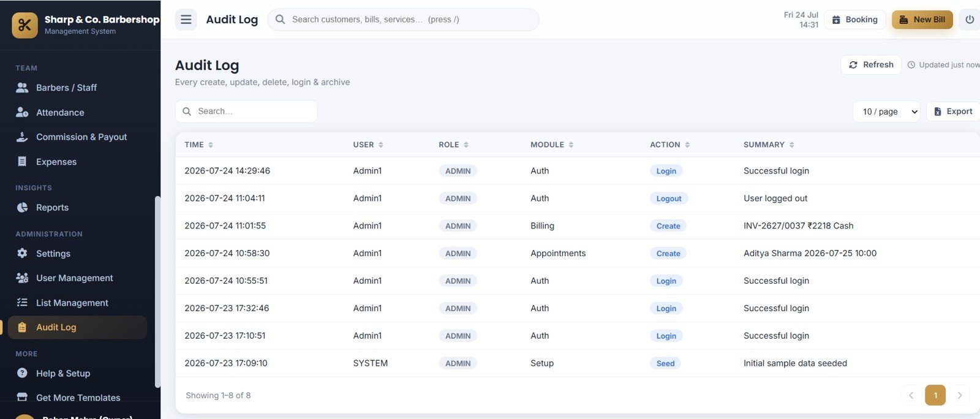Click the Logout action badge
Image resolution: width=980 pixels, height=419 pixels.
coord(669,198)
